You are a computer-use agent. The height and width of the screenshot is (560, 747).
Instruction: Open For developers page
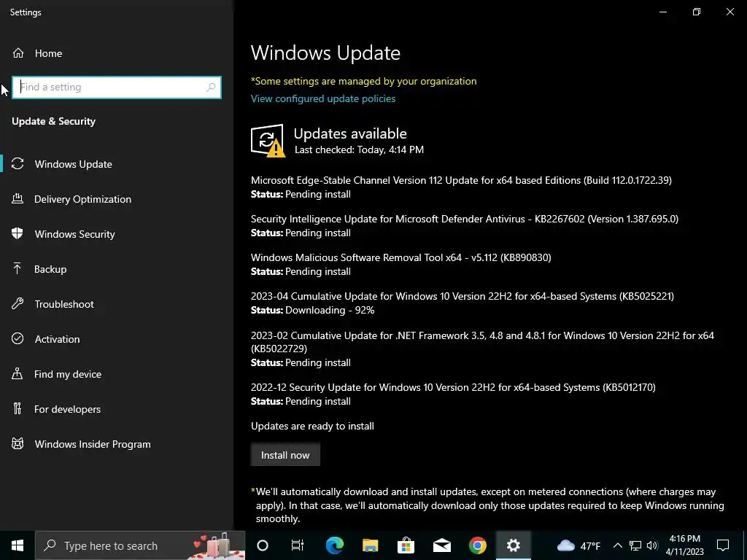point(117,409)
